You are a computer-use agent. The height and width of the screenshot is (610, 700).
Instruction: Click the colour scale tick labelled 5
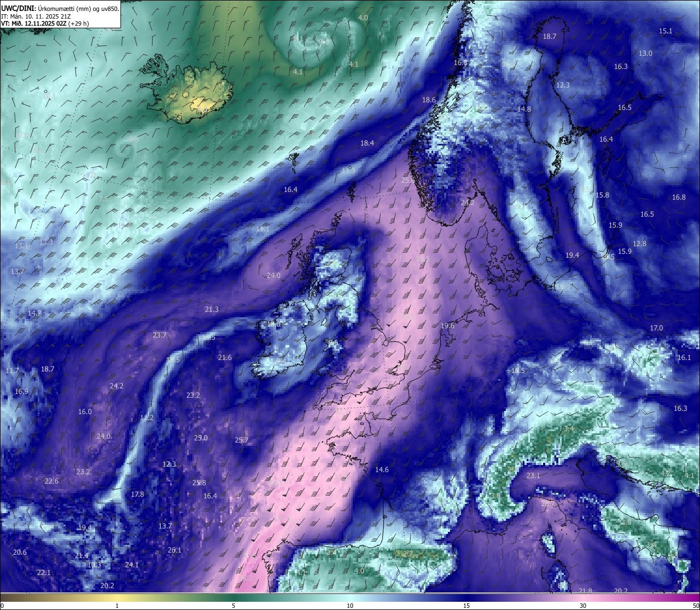pyautogui.click(x=234, y=606)
